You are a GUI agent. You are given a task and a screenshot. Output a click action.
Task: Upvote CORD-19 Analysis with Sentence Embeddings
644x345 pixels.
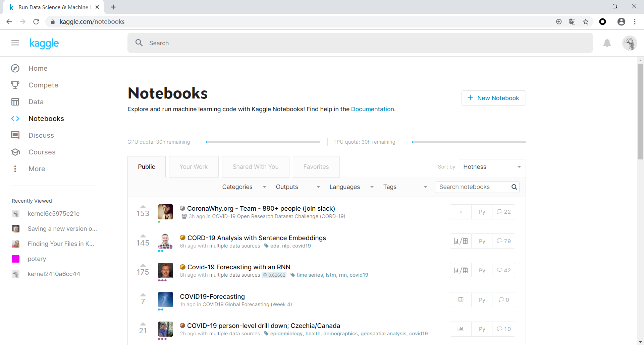(143, 236)
